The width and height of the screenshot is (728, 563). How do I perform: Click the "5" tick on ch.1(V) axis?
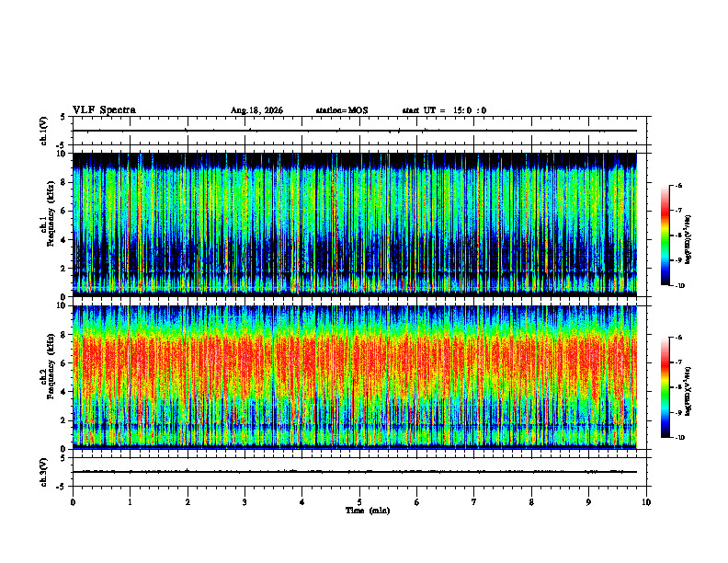63,117
